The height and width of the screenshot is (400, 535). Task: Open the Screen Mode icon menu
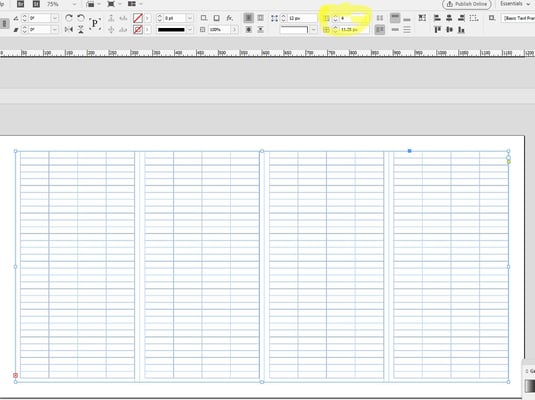[111, 4]
